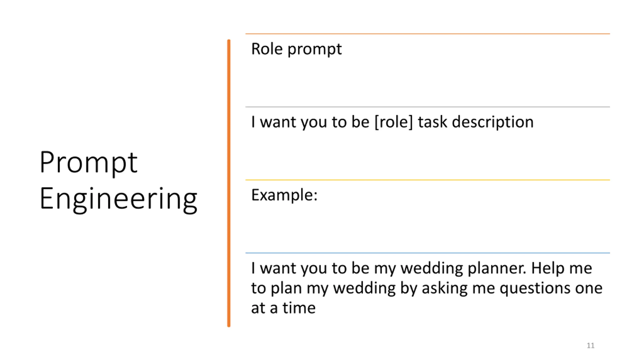Click the "[role]" placeholder in the template line

[x=394, y=122]
